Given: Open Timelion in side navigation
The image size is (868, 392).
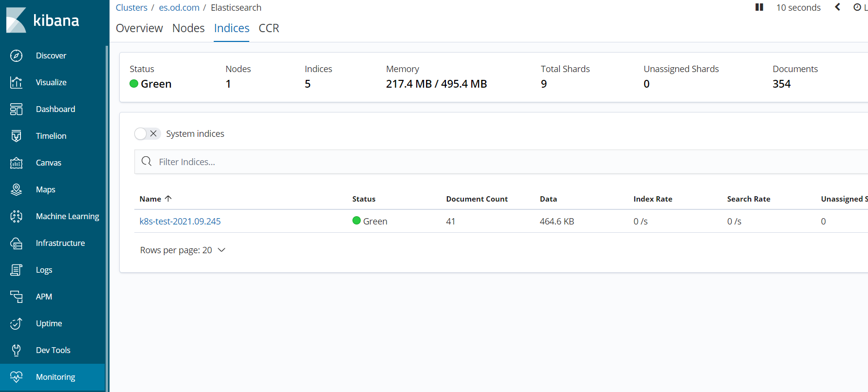Looking at the screenshot, I should (x=51, y=136).
